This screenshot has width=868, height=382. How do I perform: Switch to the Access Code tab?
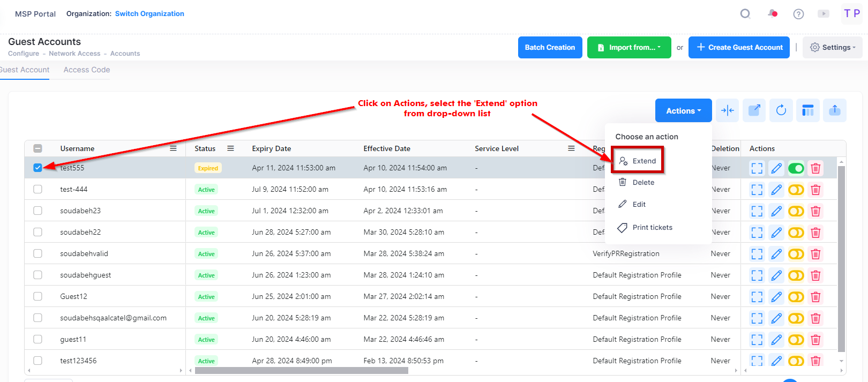click(87, 70)
